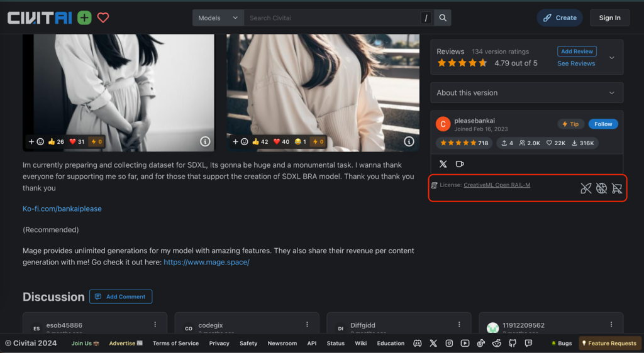Open Civitai Discord icon in footer
This screenshot has width=644, height=353.
coord(417,343)
